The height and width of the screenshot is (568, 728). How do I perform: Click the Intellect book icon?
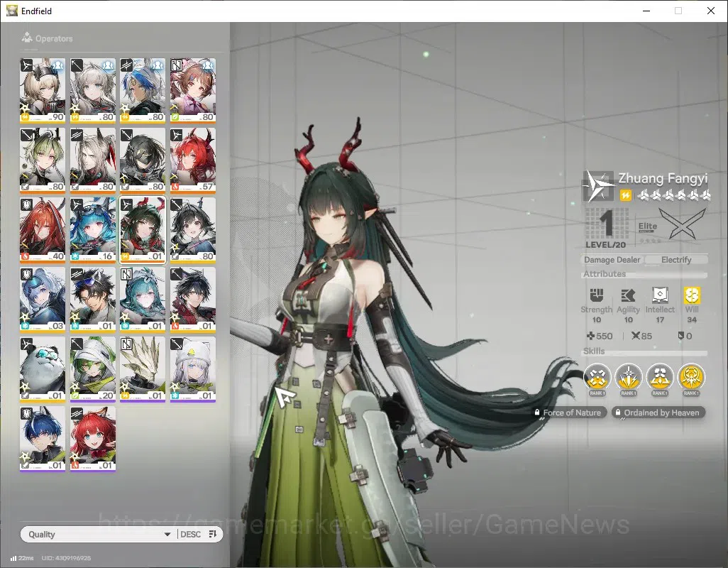(660, 295)
